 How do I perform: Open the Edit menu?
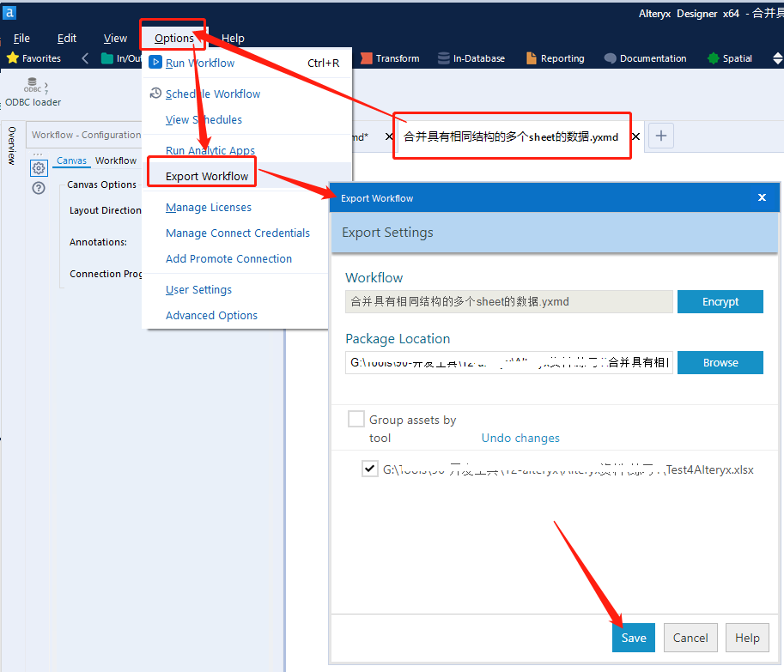(66, 38)
